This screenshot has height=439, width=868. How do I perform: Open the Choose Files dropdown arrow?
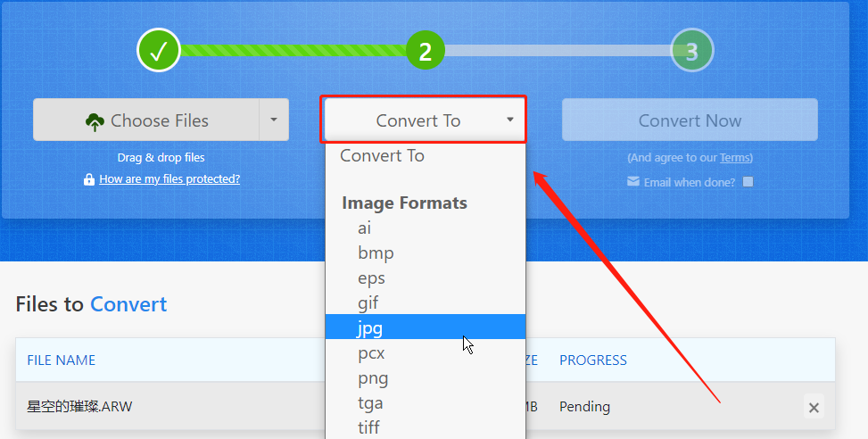click(274, 120)
